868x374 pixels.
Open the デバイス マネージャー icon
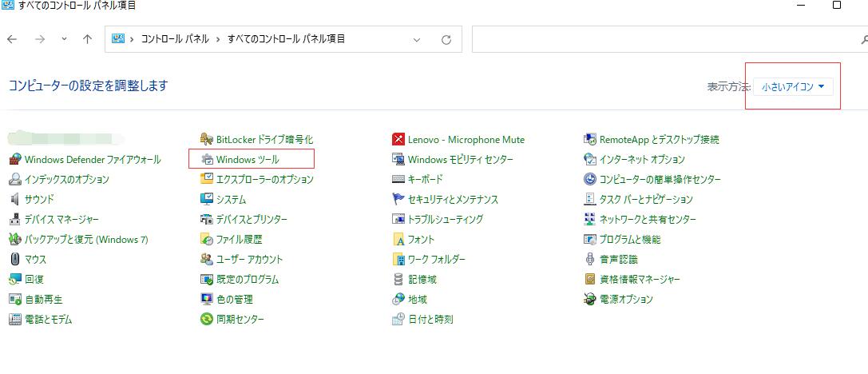pos(15,219)
